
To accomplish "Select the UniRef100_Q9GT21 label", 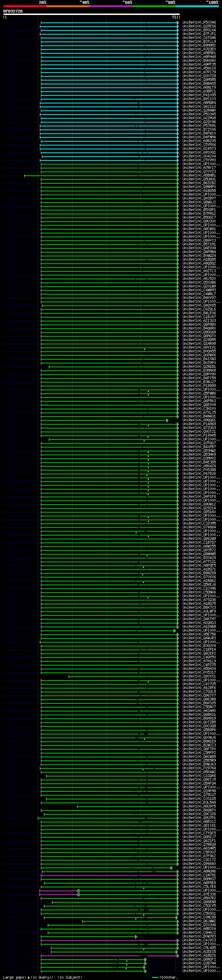I will click(x=199, y=431).
